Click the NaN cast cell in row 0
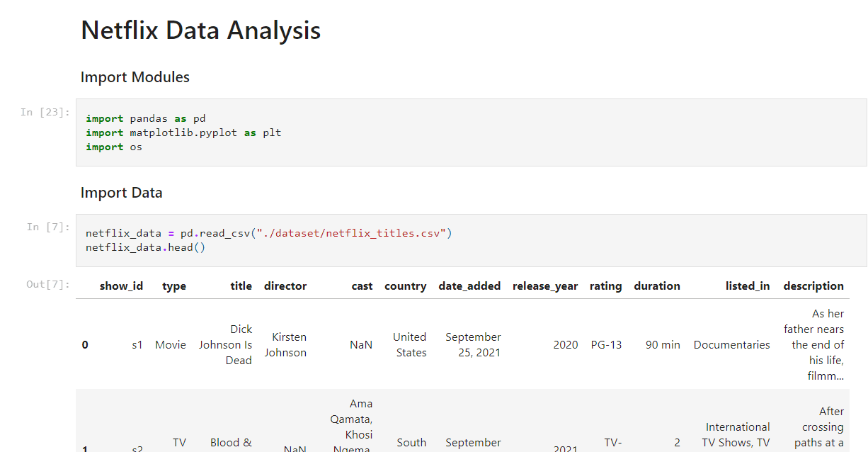This screenshot has height=452, width=868. click(361, 345)
